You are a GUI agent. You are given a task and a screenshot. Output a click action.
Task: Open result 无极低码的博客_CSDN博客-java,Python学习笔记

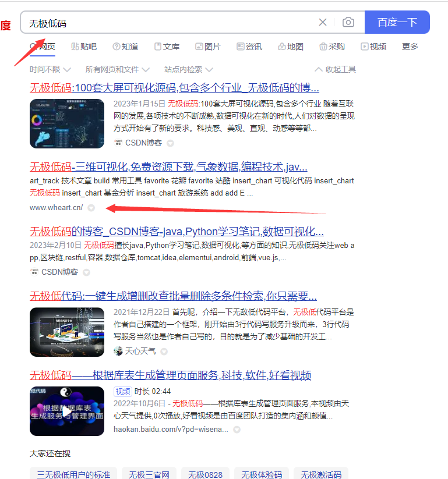pos(177,232)
